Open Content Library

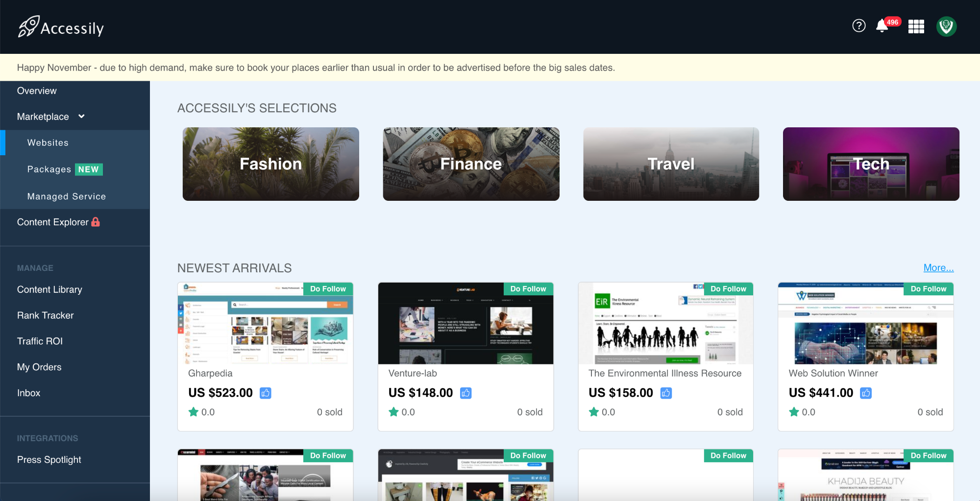(49, 289)
